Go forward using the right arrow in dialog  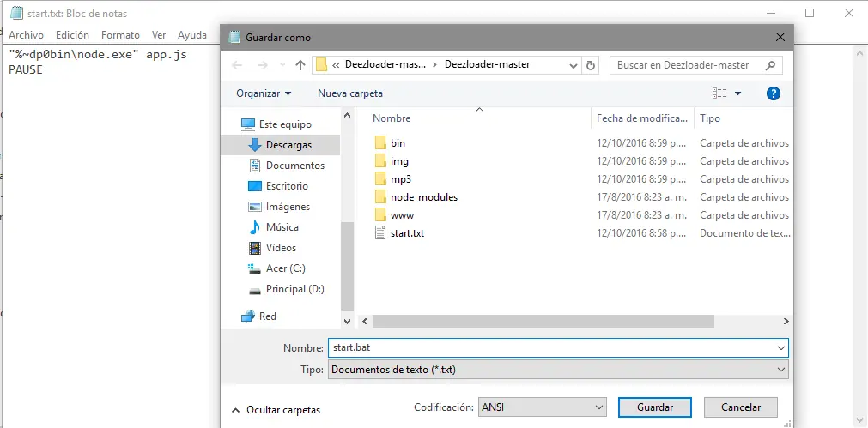(263, 65)
